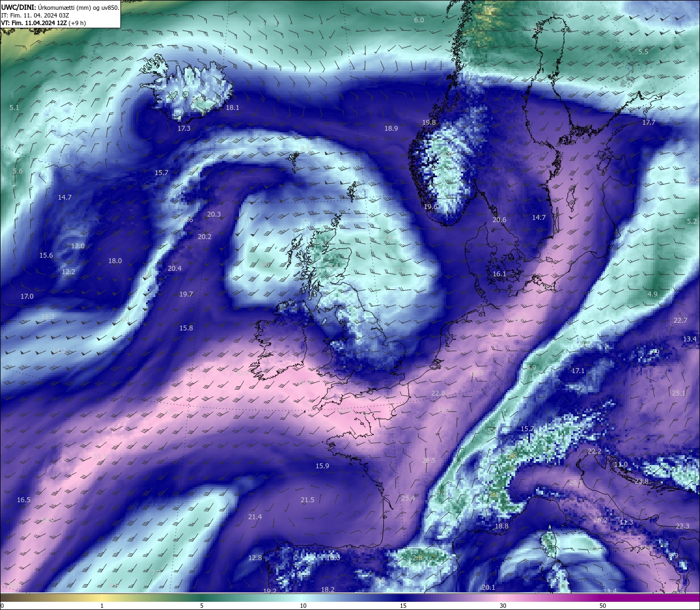Click the 'UWC/DINI: Úrkomumætti (mm) og uv850.' title
The width and height of the screenshot is (700, 610).
pos(60,7)
